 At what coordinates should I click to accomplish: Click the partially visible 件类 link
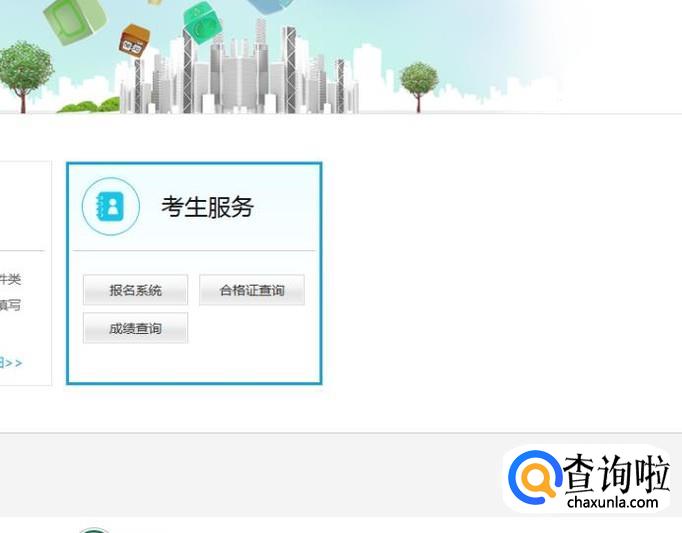10,279
